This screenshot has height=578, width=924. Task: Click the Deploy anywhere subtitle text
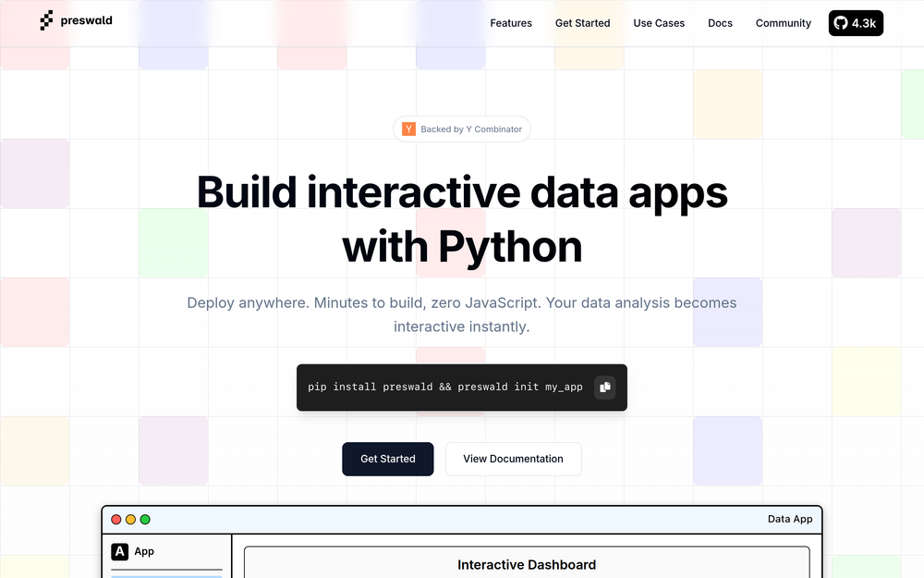click(462, 314)
